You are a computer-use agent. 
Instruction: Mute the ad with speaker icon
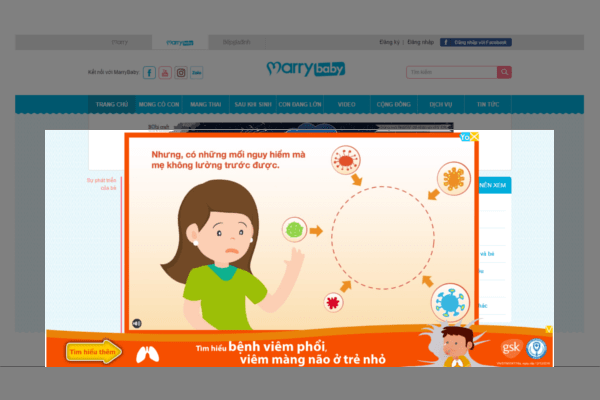pyautogui.click(x=137, y=323)
